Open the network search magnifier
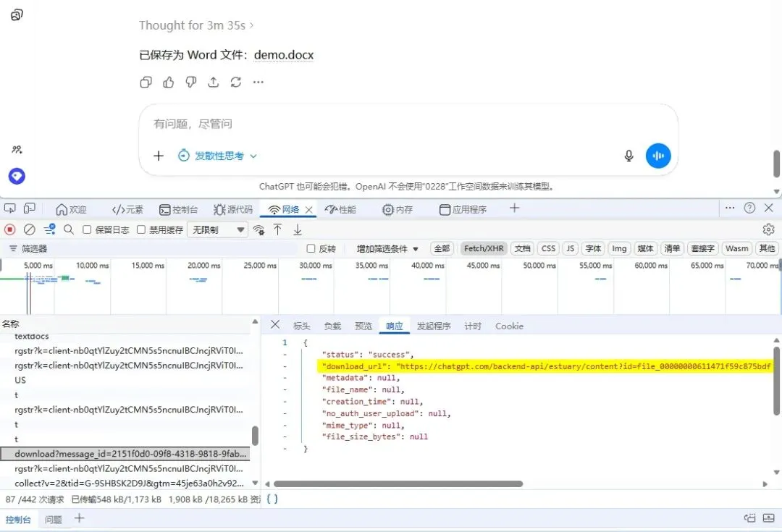The width and height of the screenshot is (782, 532). pyautogui.click(x=69, y=229)
